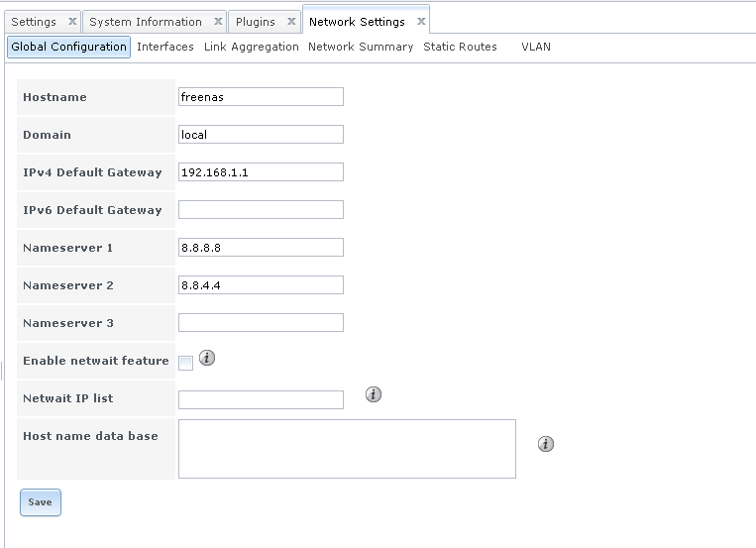Click the Host name data base label
Screen dimensions: 756x548
click(90, 436)
